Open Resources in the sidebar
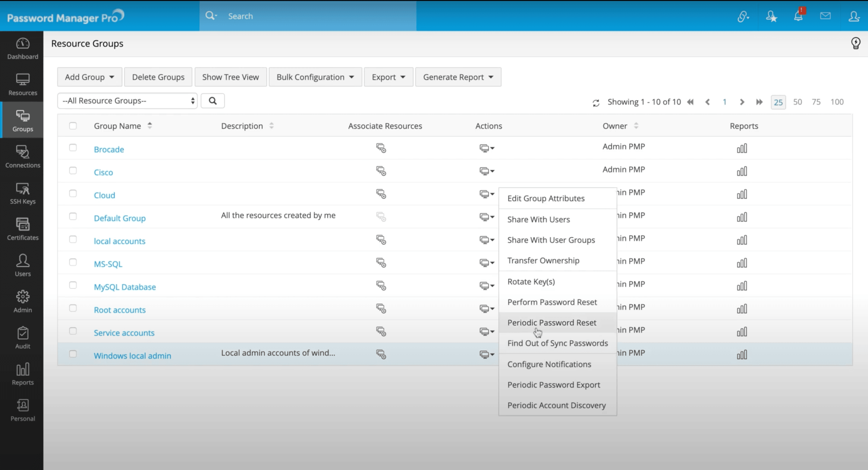 23,85
